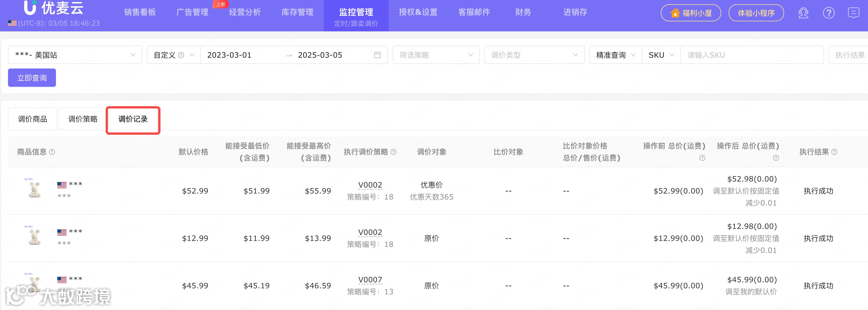
Task: Open the 广告管理 menu
Action: coord(192,13)
